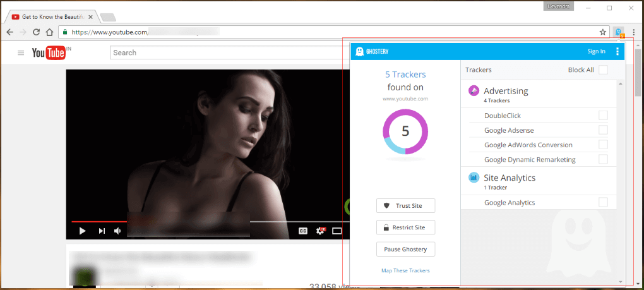Click the browser address bar URL
This screenshot has width=644, height=290.
click(x=109, y=32)
